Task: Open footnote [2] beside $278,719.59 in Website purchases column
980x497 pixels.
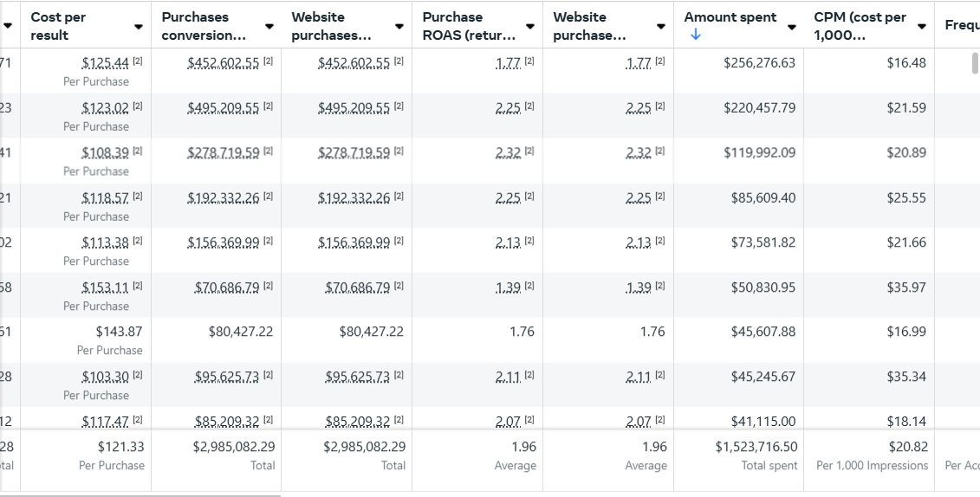Action: pyautogui.click(x=399, y=151)
